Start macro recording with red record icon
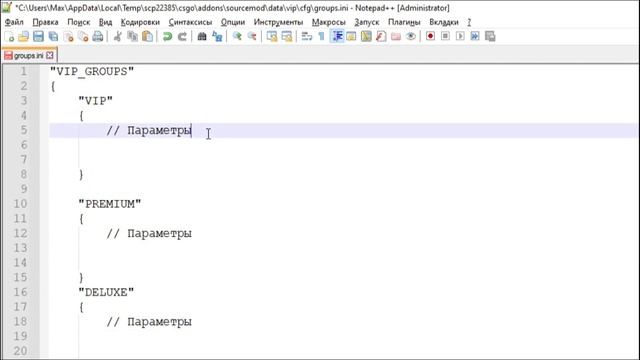The height and width of the screenshot is (360, 640). click(430, 36)
